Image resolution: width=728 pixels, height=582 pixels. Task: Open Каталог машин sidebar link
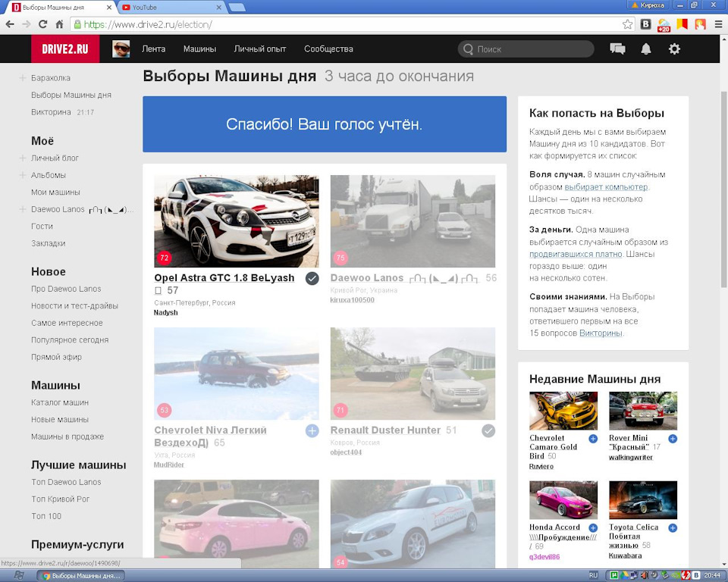[60, 402]
